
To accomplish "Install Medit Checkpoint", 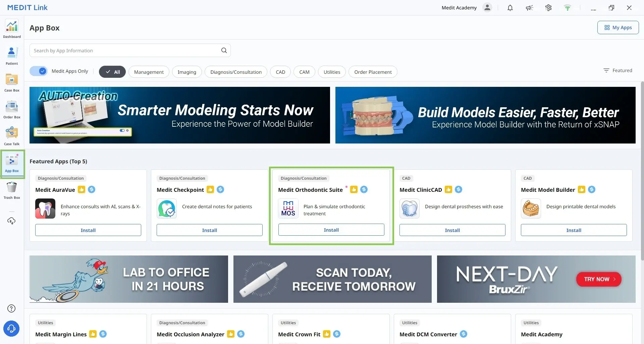I will [x=210, y=230].
